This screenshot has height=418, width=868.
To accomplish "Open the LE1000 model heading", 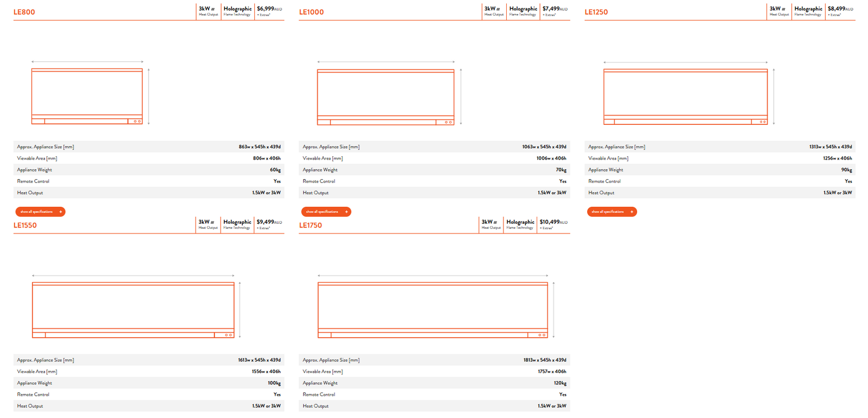I will (311, 12).
